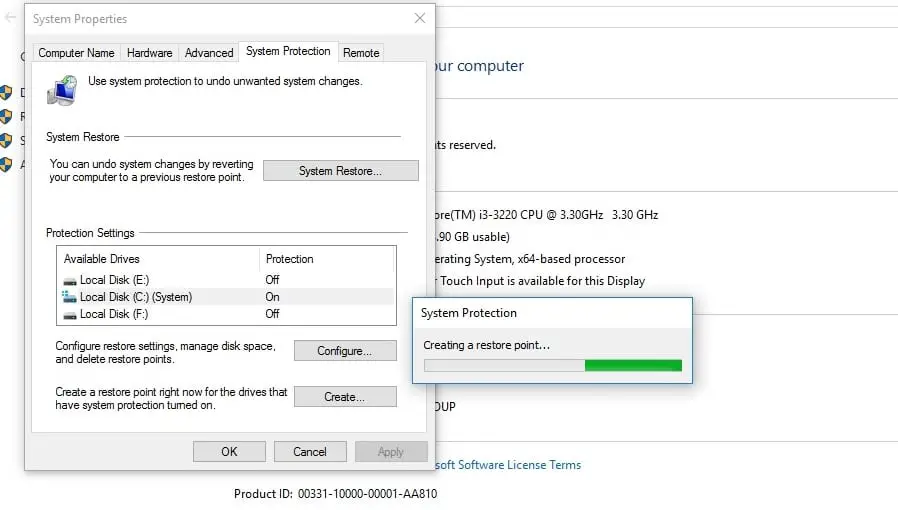Open the Hardware tab
This screenshot has width=898, height=510.
149,53
